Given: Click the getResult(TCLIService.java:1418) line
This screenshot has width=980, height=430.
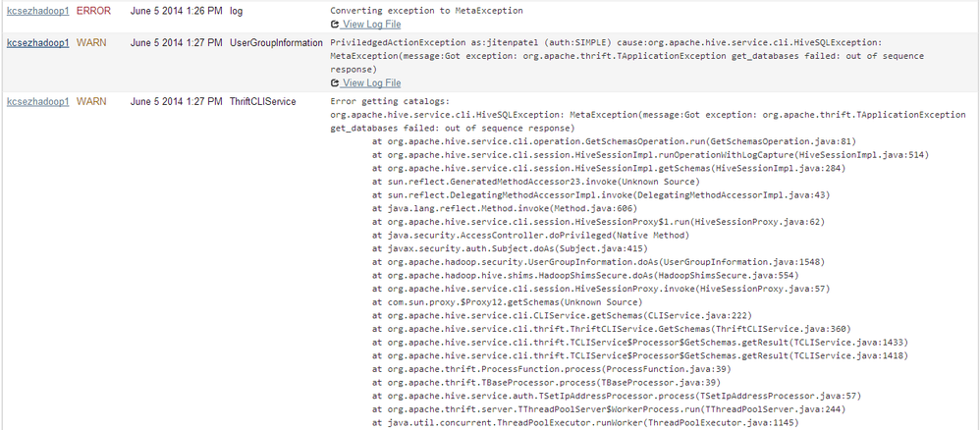Looking at the screenshot, I should [x=640, y=356].
